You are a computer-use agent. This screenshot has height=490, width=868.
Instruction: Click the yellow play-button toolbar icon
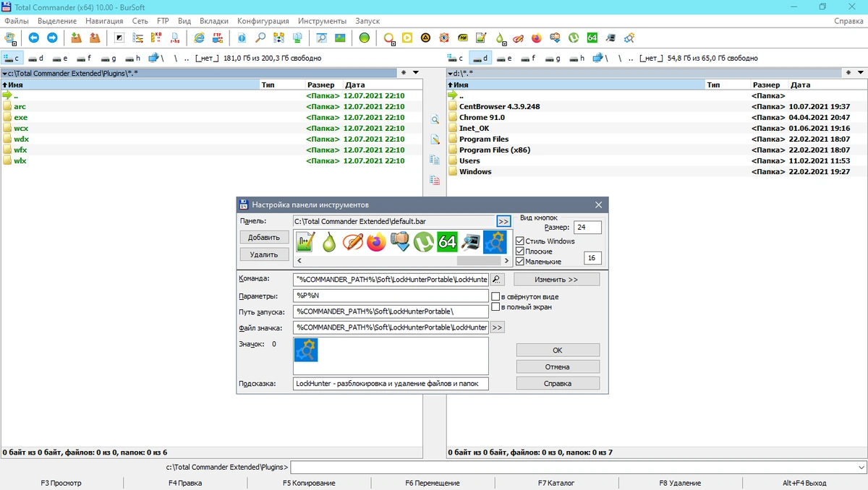pos(407,38)
